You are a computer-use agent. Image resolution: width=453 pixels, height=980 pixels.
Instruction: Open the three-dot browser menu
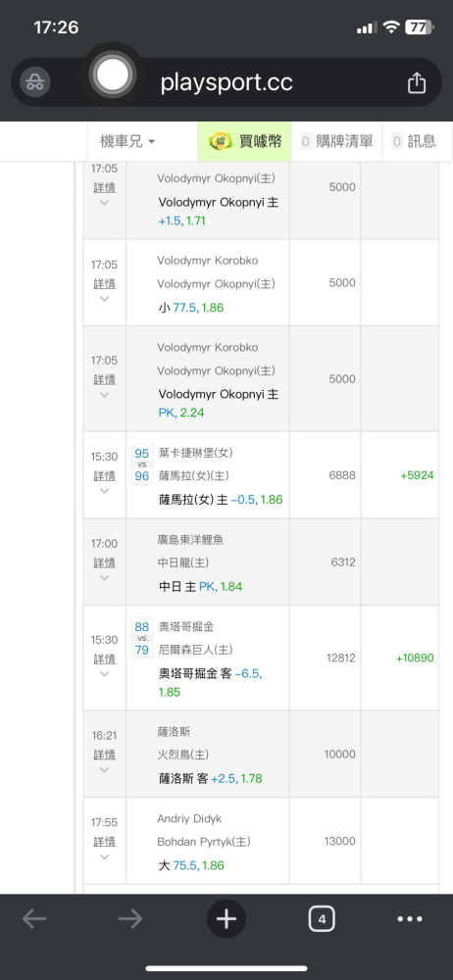410,919
